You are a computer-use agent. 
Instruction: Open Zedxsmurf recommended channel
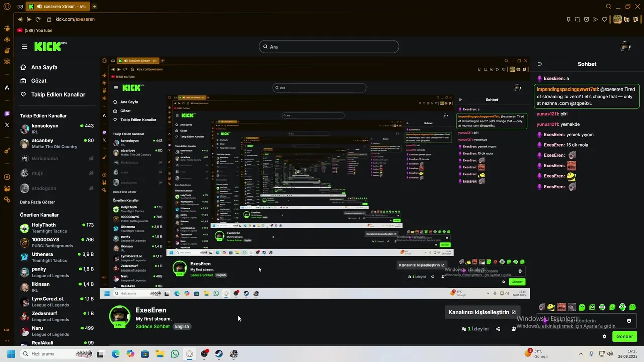point(56,316)
